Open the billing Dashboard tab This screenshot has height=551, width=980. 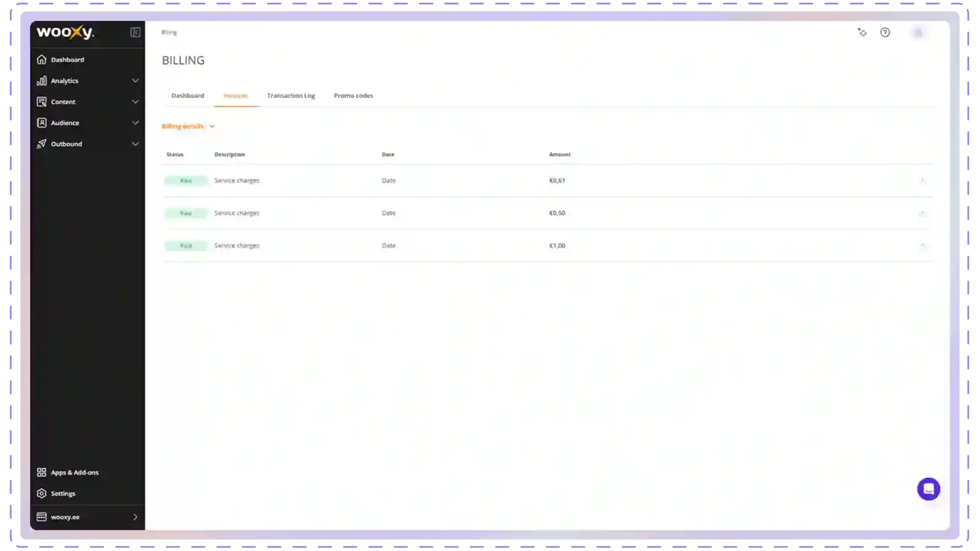(187, 96)
